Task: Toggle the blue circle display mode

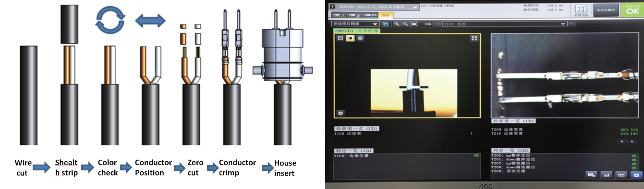Action: (x=360, y=38)
